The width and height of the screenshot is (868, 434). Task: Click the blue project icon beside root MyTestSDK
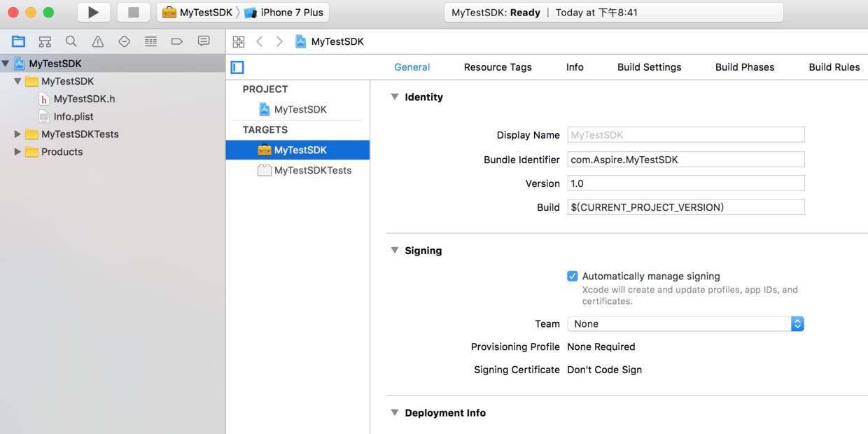tap(20, 64)
